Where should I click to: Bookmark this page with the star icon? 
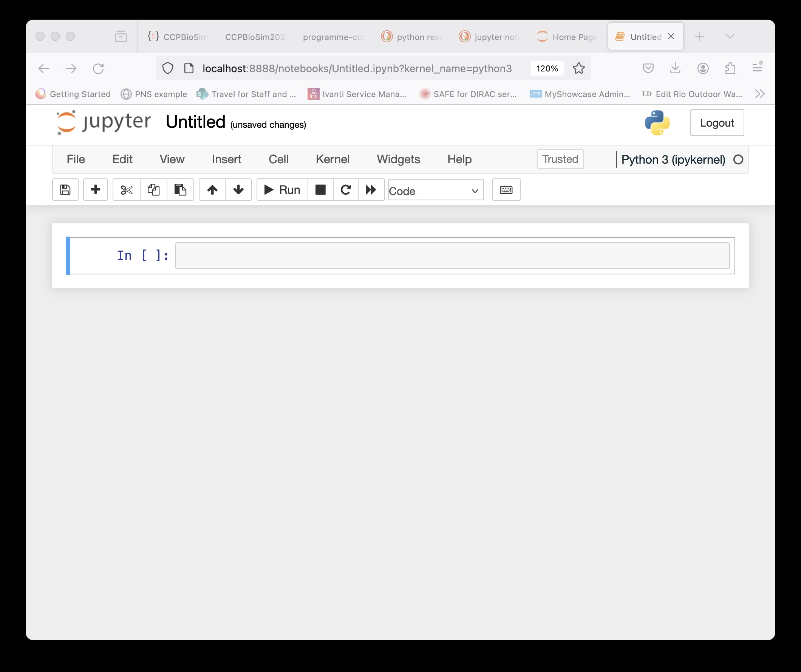(x=578, y=68)
